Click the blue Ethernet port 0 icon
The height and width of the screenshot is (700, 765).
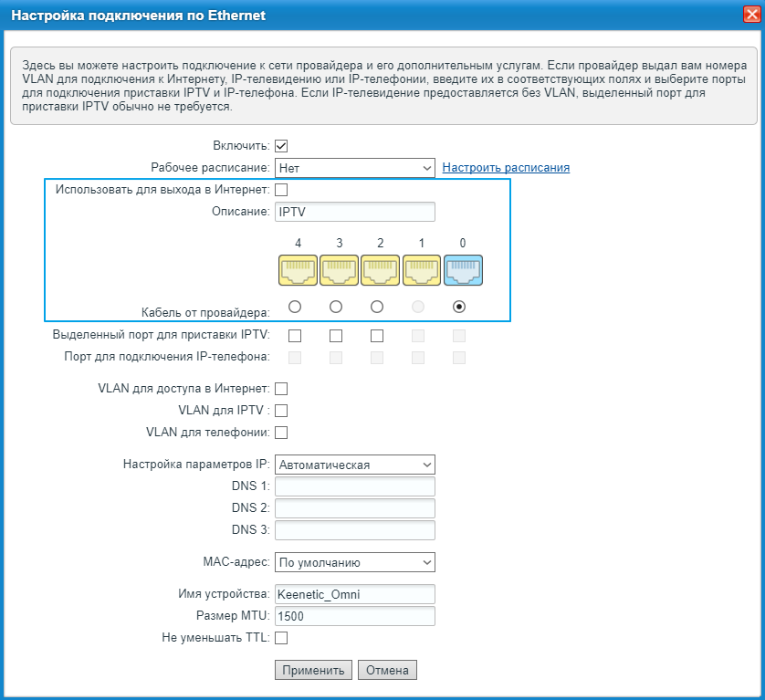[x=463, y=271]
